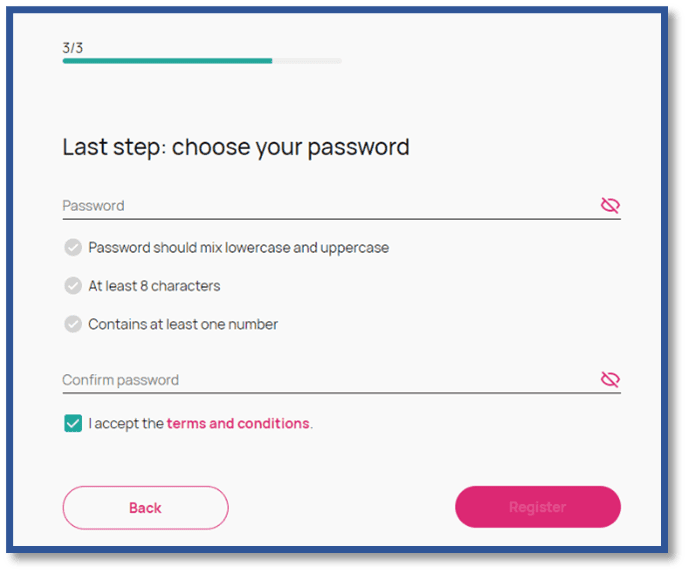
Task: Select the 'At least 8 characters' requirement text
Action: [x=154, y=286]
